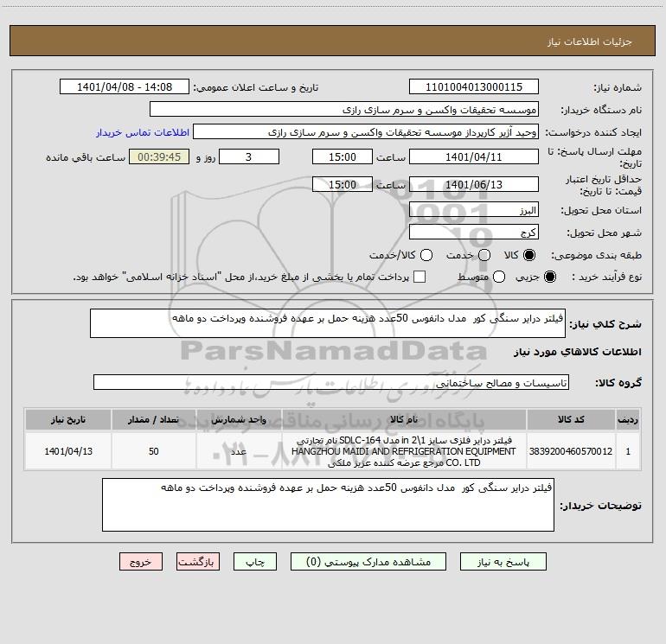
Task: Click the countdown timer 00:39:45
Action: click(159, 156)
